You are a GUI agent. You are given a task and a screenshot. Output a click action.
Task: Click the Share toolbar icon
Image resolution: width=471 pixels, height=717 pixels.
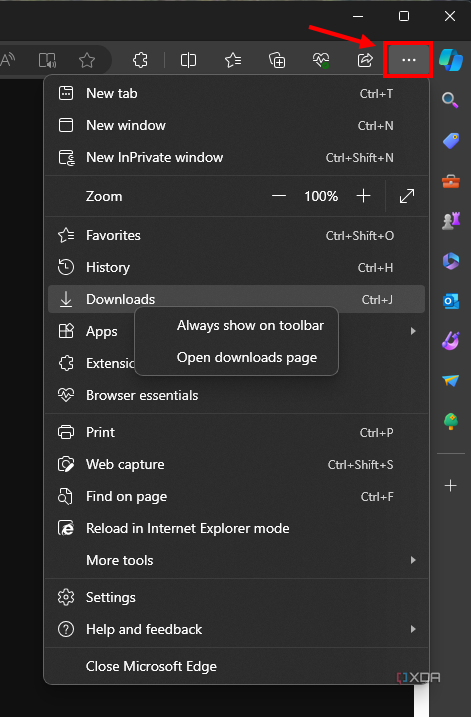point(365,60)
